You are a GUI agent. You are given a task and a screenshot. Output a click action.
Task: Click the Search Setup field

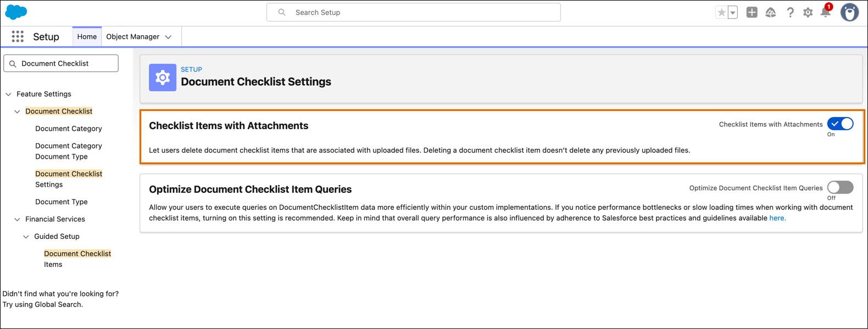[x=414, y=12]
